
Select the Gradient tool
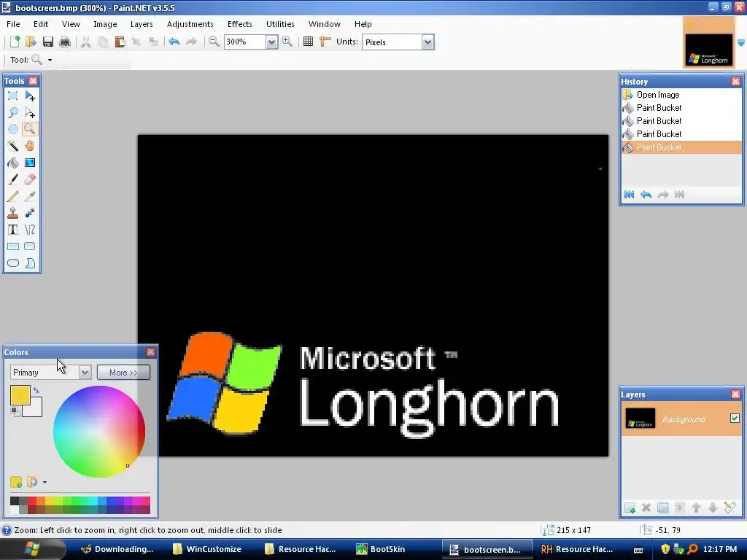click(x=29, y=163)
